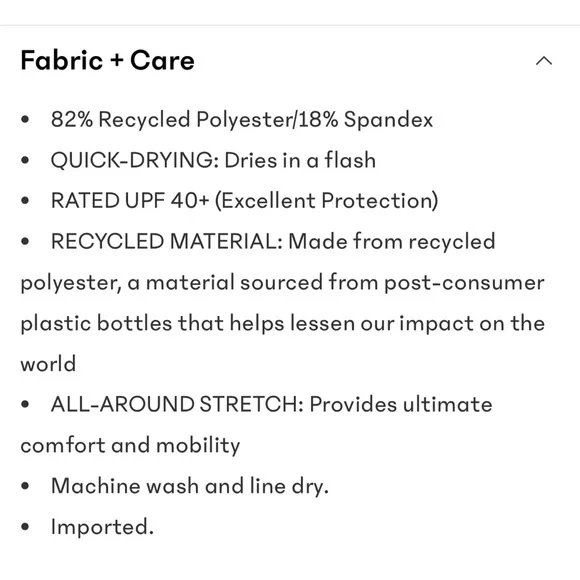The height and width of the screenshot is (580, 580).
Task: Click the 'comfort and mobility' line
Action: tap(130, 445)
